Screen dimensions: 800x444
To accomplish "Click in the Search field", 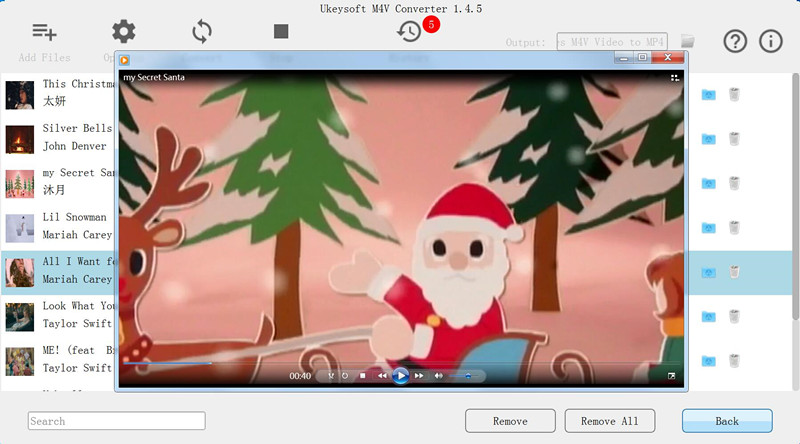I will tap(117, 421).
